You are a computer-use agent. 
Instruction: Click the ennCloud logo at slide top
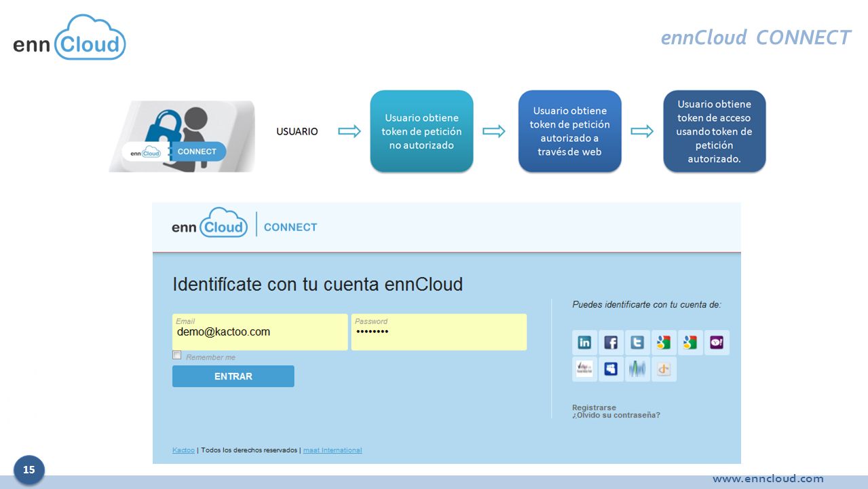tap(69, 37)
